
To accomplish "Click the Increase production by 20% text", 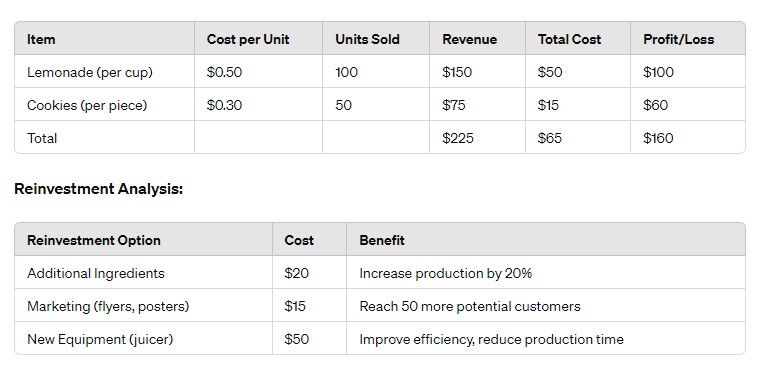I will [x=445, y=274].
